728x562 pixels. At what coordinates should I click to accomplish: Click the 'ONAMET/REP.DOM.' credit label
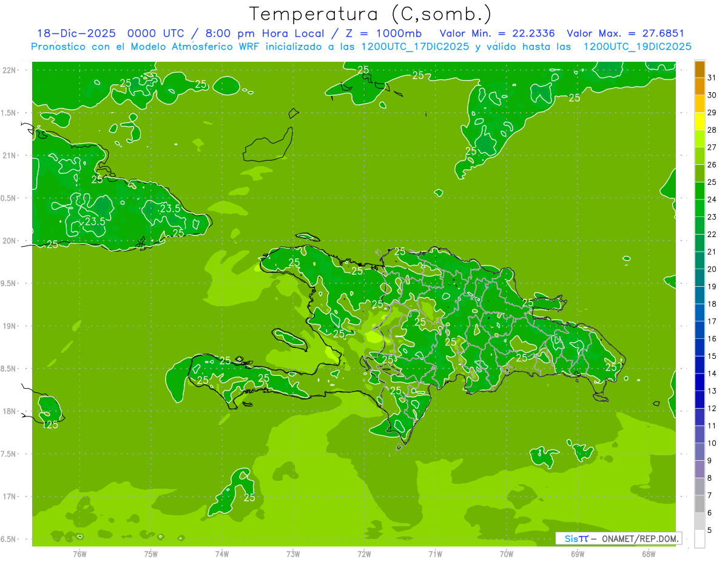(x=641, y=538)
